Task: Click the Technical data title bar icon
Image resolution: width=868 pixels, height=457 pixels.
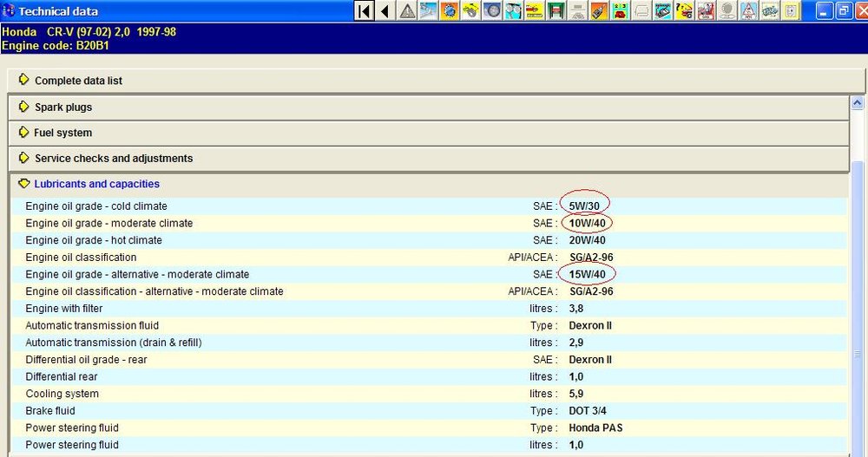Action: (9, 10)
